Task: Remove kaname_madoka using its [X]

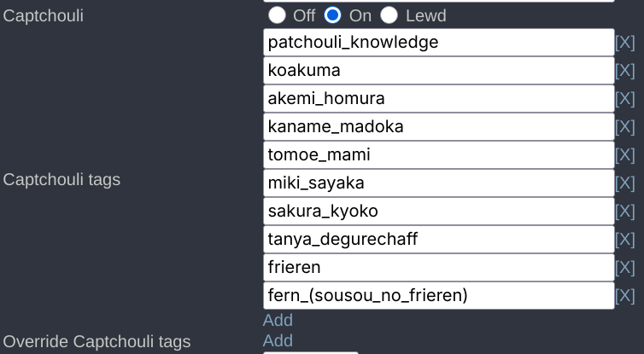Action: pos(624,126)
